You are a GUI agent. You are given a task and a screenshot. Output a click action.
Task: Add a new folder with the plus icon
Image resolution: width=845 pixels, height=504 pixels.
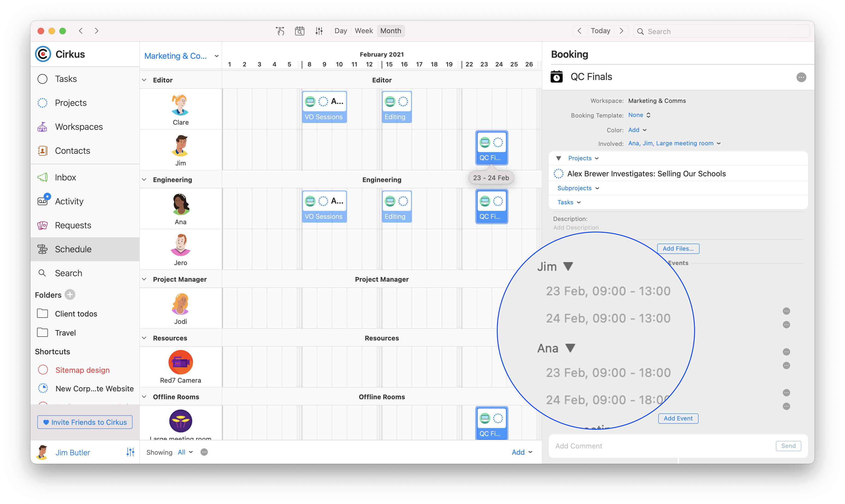point(70,294)
